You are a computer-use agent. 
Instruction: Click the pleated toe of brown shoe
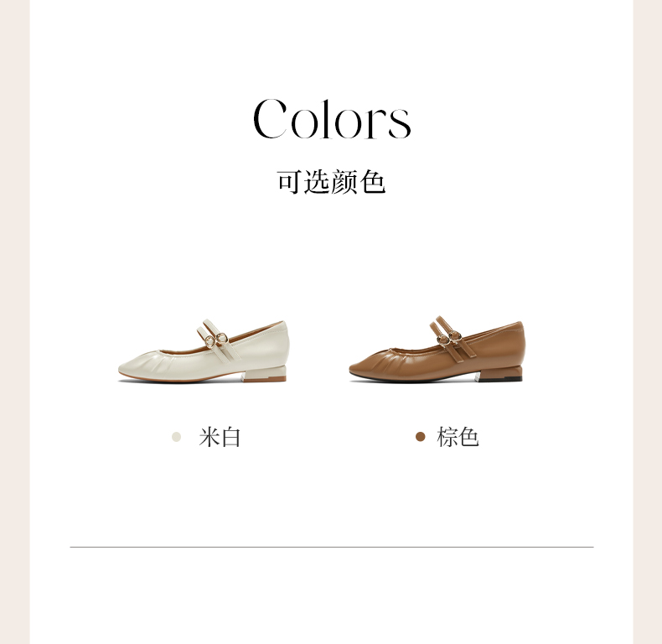pos(388,363)
